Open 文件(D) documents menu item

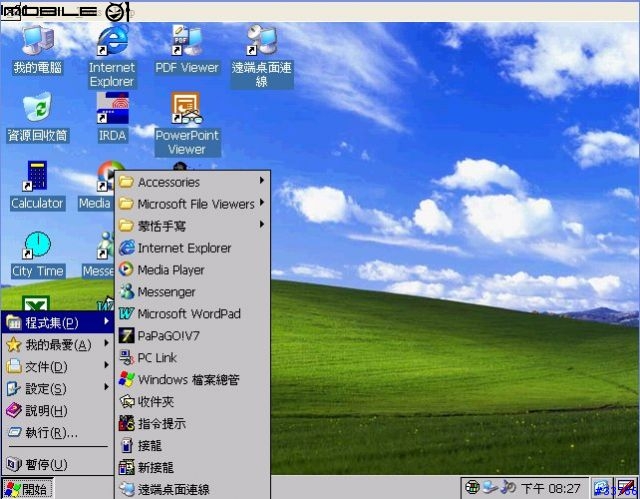(58, 367)
